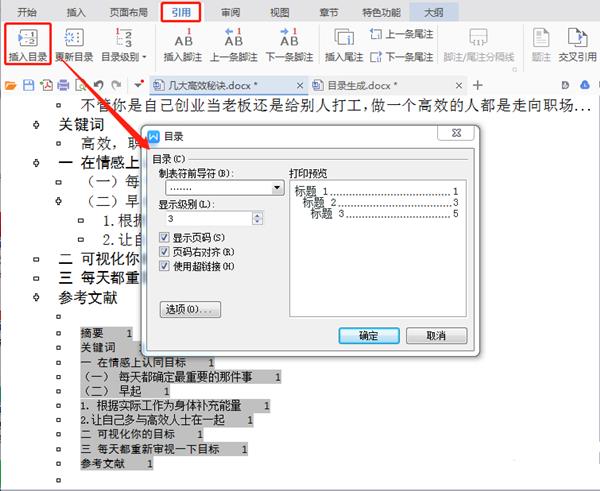Switch to the 大纲 ribbon tab
600x491 pixels.
[x=434, y=12]
